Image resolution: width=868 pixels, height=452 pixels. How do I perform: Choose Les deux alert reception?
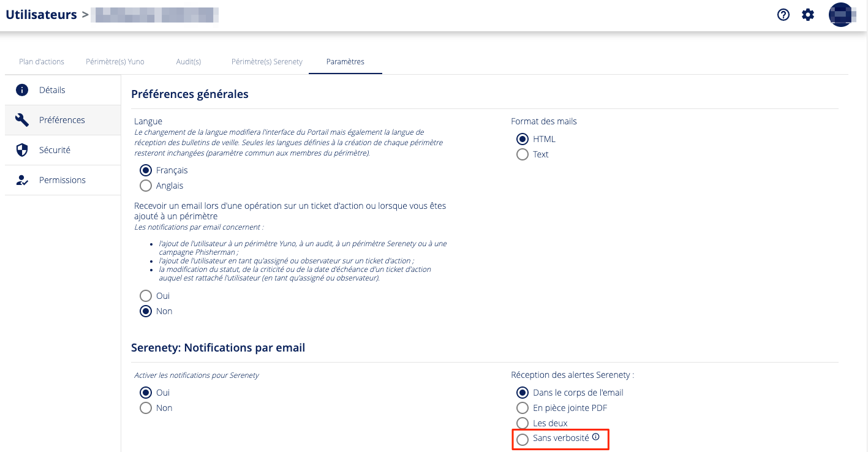pyautogui.click(x=523, y=423)
